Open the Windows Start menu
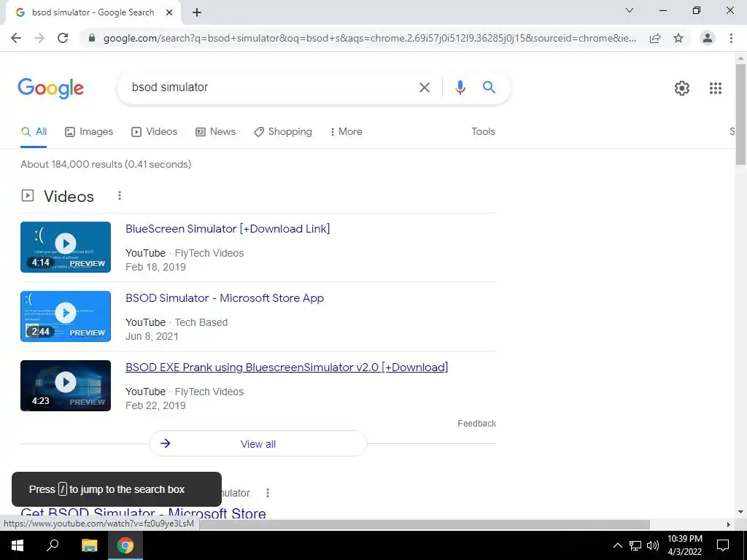 click(x=18, y=545)
